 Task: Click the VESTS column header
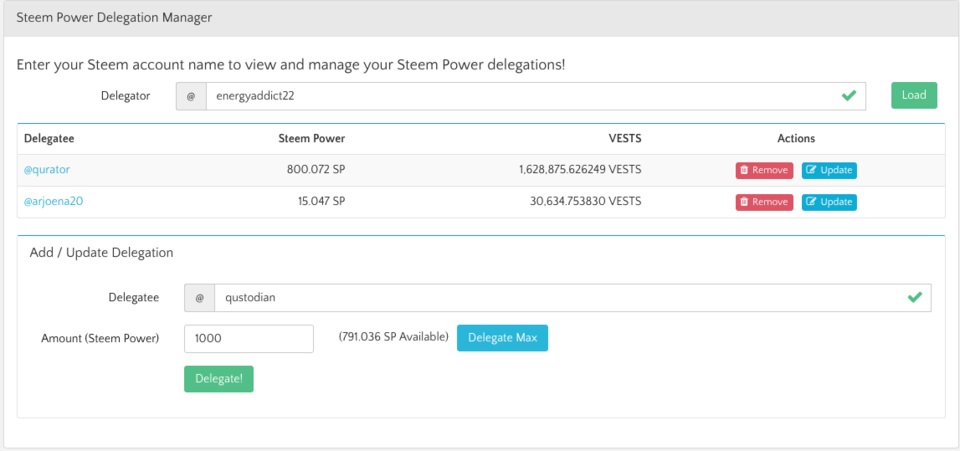click(x=625, y=139)
